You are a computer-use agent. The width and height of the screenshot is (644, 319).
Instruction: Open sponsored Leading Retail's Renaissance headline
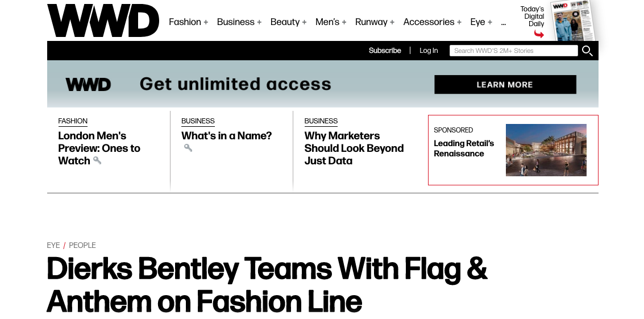[x=464, y=148]
